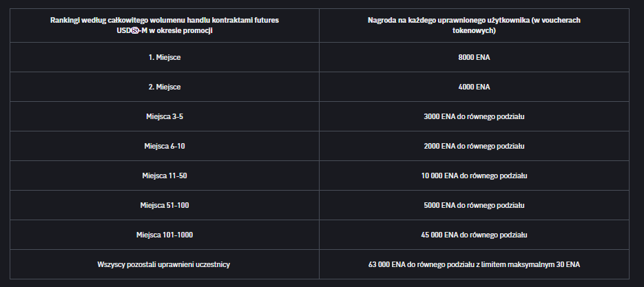Click '45 000 ENA do równego podziału' cell

pos(474,235)
